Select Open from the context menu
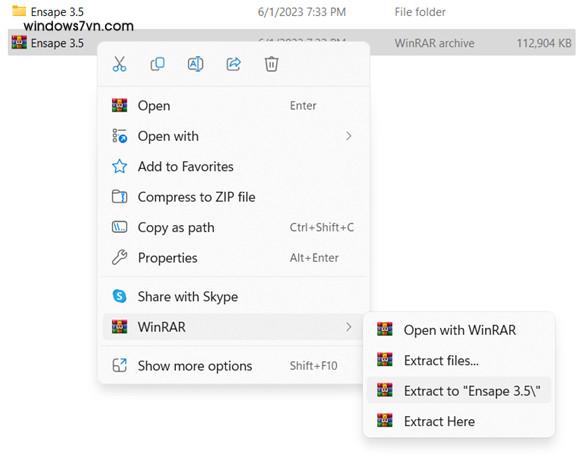 point(234,105)
